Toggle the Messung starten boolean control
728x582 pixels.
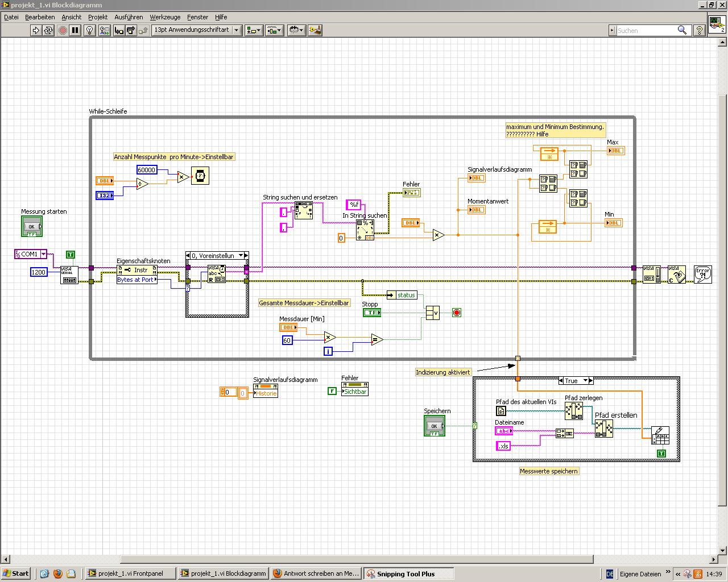pyautogui.click(x=31, y=227)
